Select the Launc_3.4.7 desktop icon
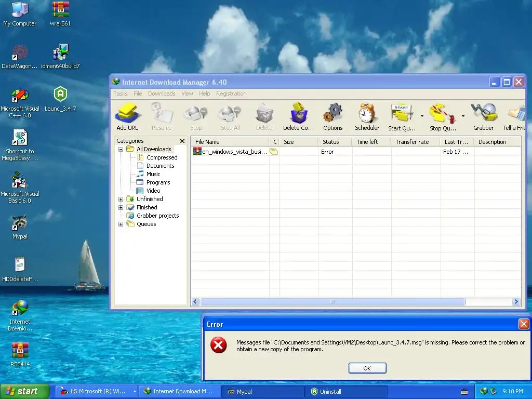This screenshot has height=399, width=532. 60,99
